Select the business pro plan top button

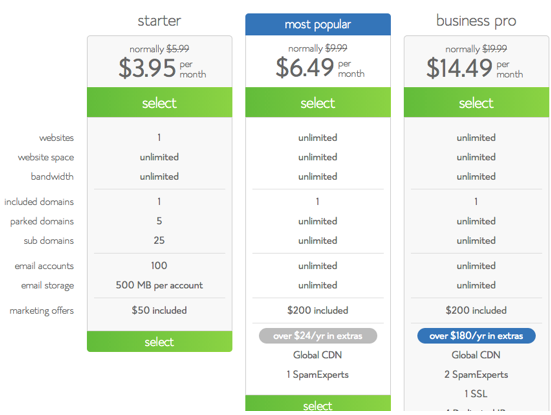(476, 102)
